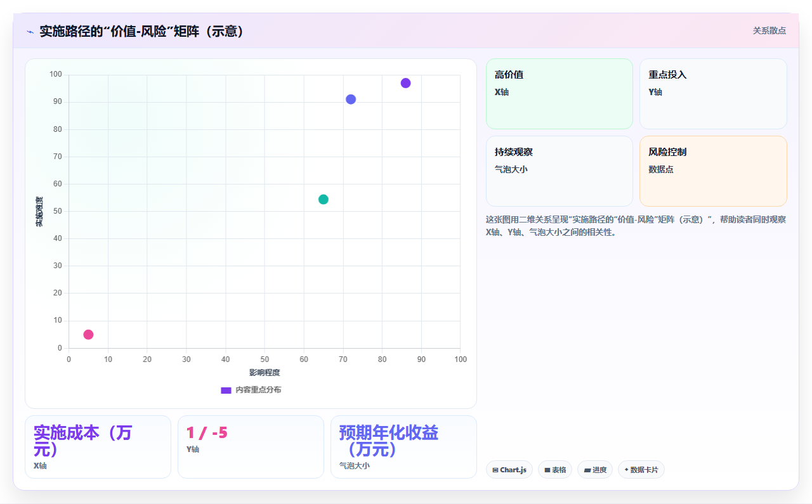Select the purple data point near 86
The height and width of the screenshot is (504, 812).
pos(405,83)
